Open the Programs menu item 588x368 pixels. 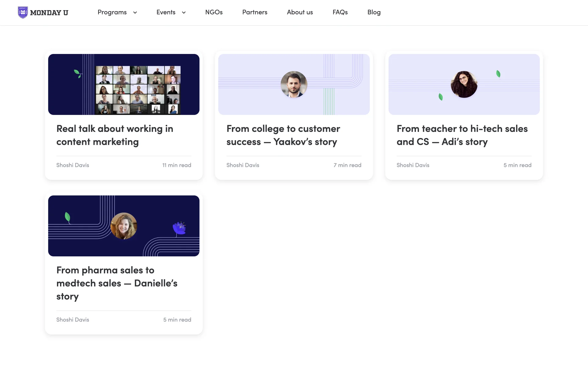click(112, 12)
